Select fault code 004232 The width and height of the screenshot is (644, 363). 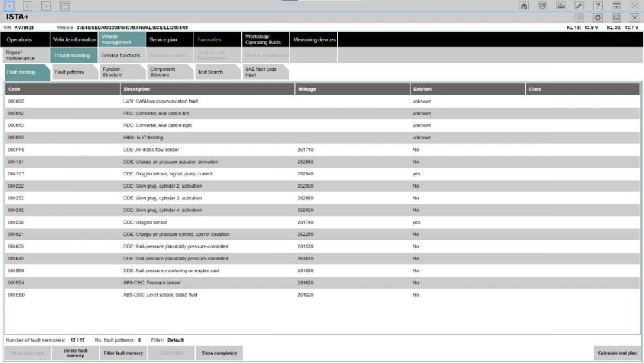coord(323,198)
